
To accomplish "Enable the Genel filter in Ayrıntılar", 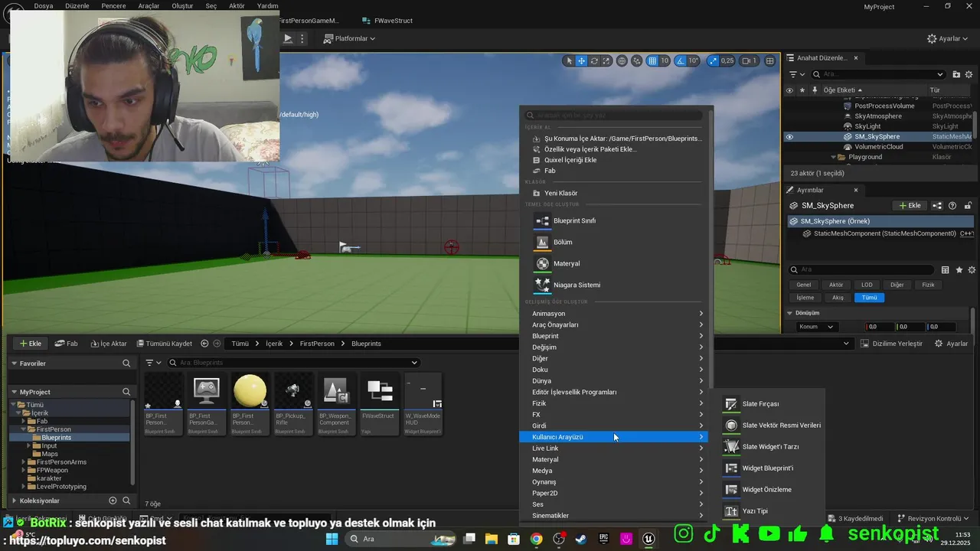I will tap(804, 285).
